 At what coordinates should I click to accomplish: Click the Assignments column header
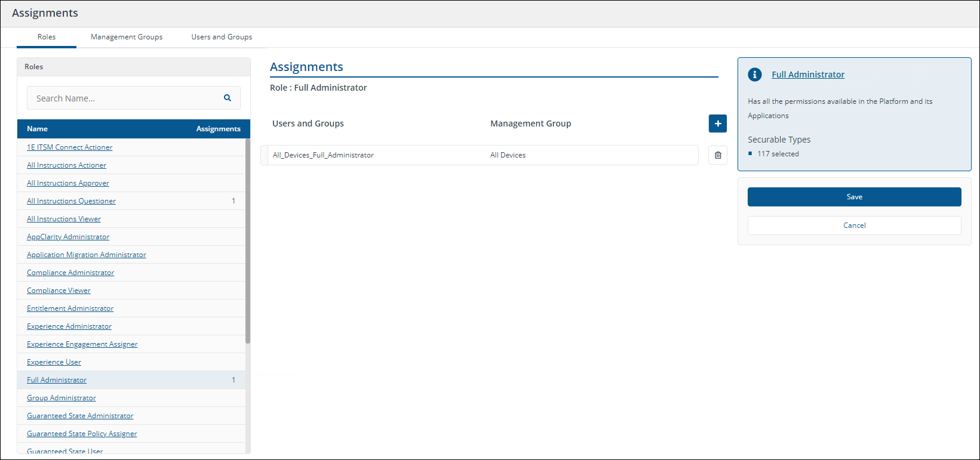218,129
